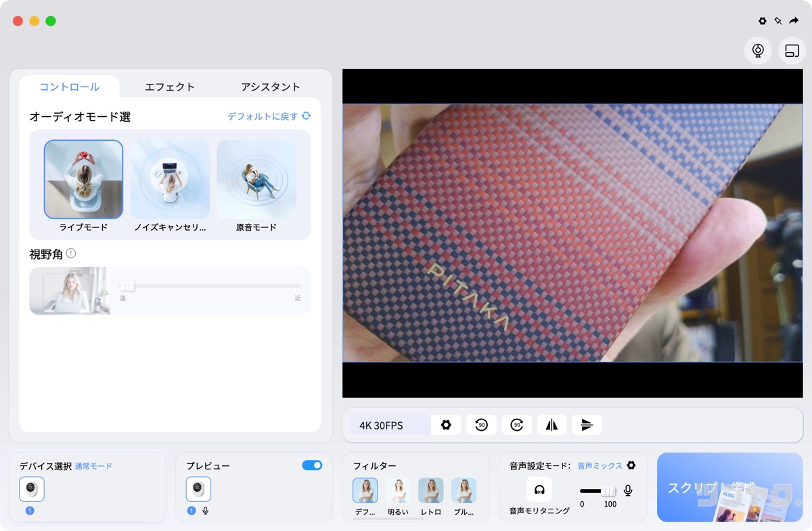Select ノイズキャンセリング audio mode
This screenshot has height=531, width=812.
click(x=170, y=179)
